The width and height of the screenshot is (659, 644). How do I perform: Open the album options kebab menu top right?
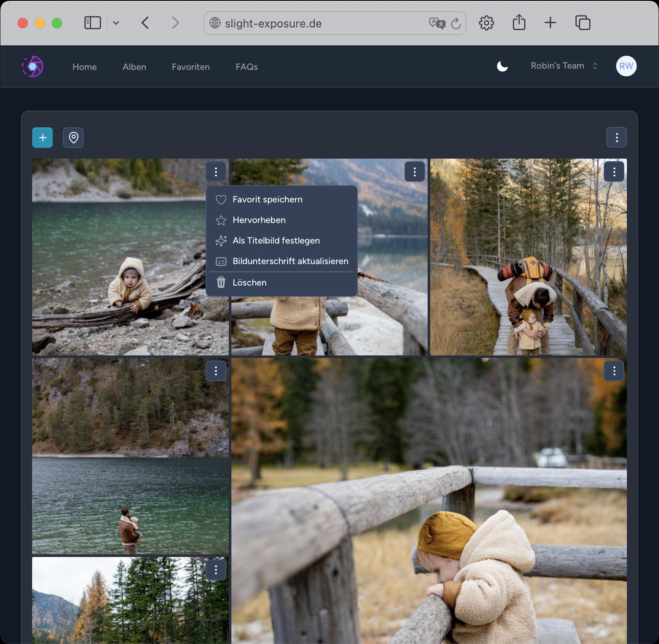617,137
